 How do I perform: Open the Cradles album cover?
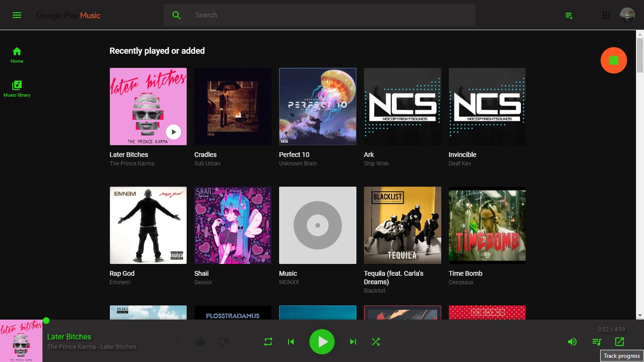(x=233, y=107)
